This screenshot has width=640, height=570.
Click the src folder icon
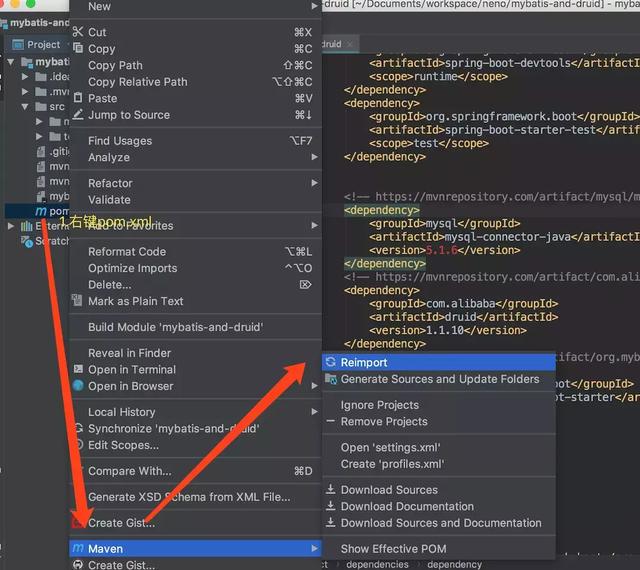(x=41, y=107)
